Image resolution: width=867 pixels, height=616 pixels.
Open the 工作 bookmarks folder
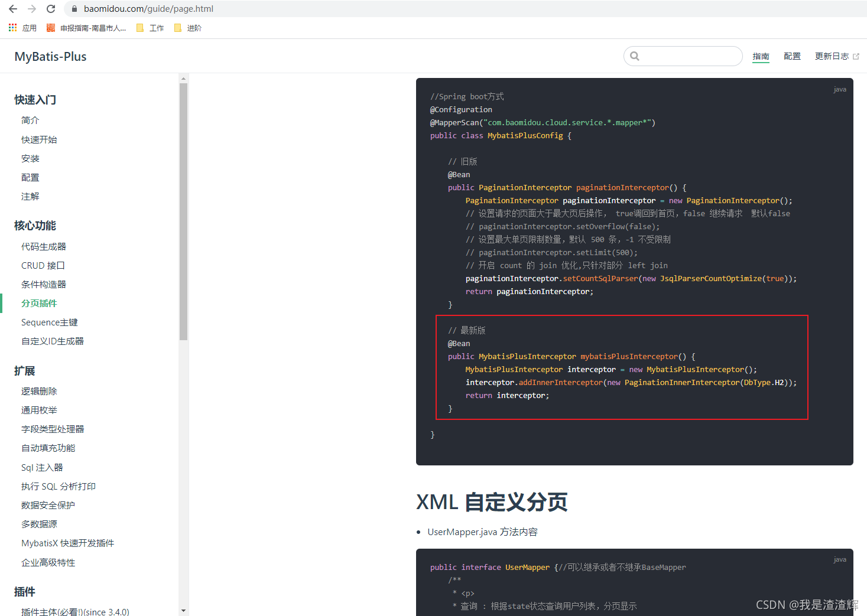click(x=150, y=28)
